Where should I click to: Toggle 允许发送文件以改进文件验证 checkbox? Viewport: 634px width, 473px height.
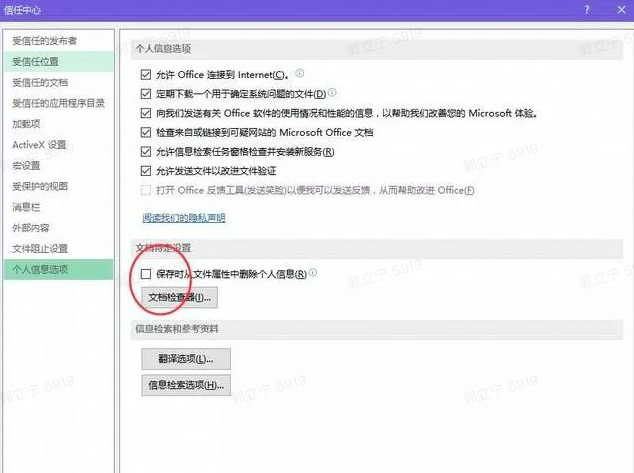[146, 171]
